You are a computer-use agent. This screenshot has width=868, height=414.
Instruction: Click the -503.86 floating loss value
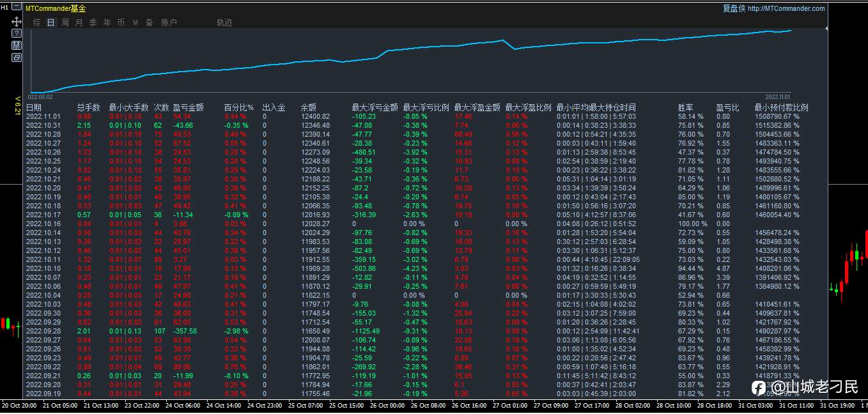364,268
